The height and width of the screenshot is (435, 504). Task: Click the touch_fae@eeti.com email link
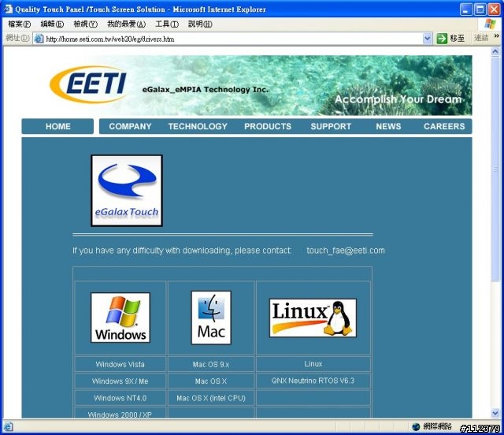point(346,251)
